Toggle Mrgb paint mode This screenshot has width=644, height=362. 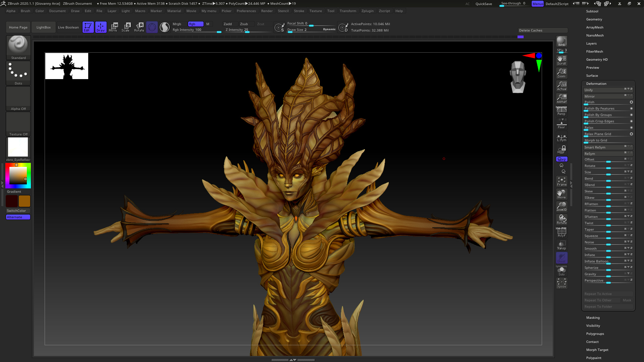pos(177,24)
